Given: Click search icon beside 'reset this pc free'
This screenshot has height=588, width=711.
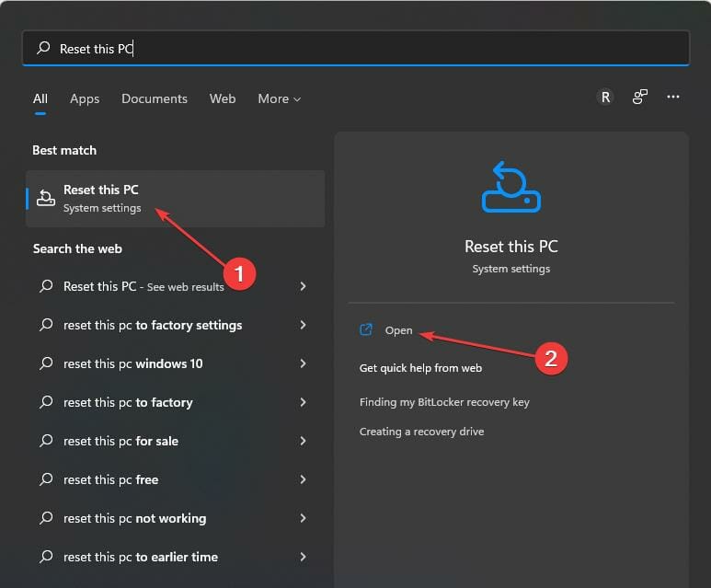Looking at the screenshot, I should click(47, 479).
